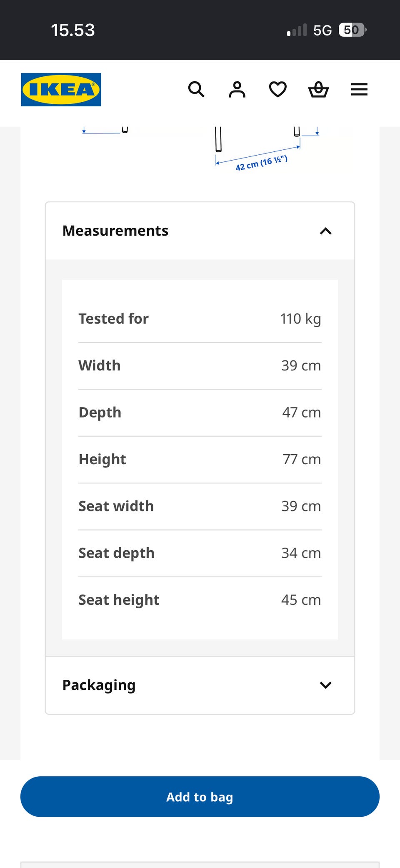
Task: Add the product to bag
Action: (200, 797)
